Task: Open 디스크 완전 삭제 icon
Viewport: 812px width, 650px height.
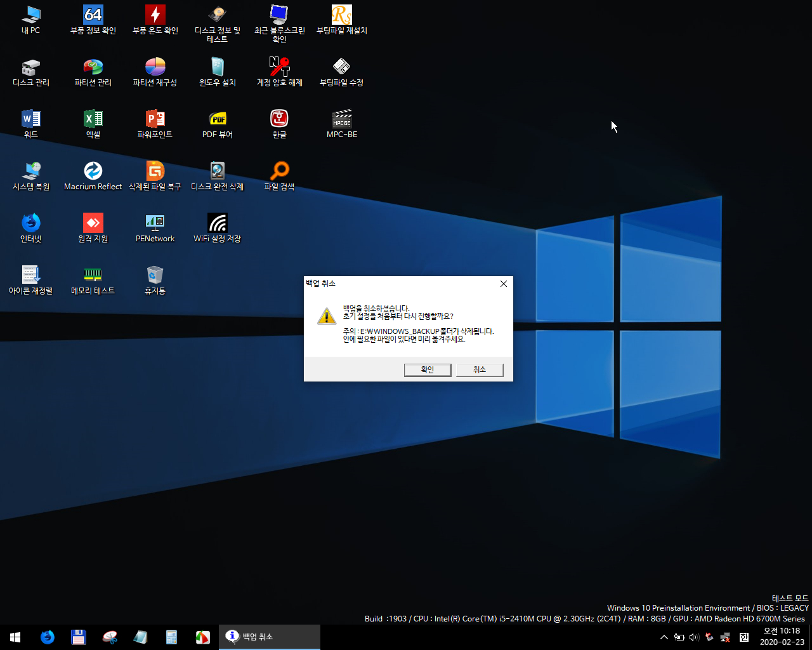Action: [x=217, y=176]
